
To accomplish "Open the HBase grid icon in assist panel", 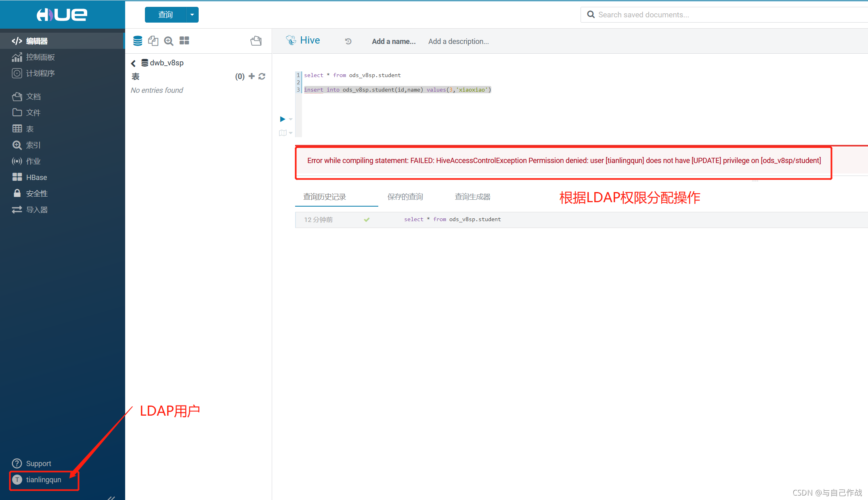I will click(x=185, y=41).
